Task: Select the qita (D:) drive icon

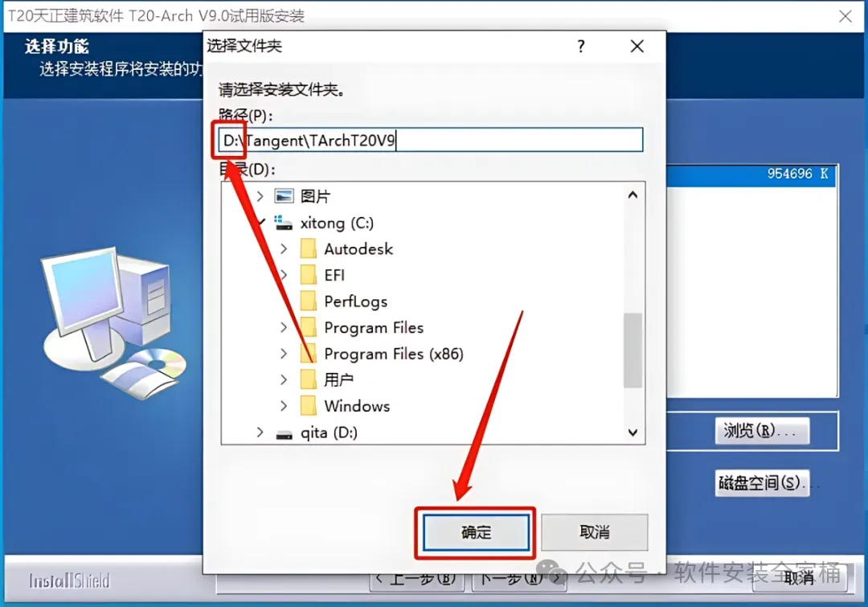Action: coord(284,433)
